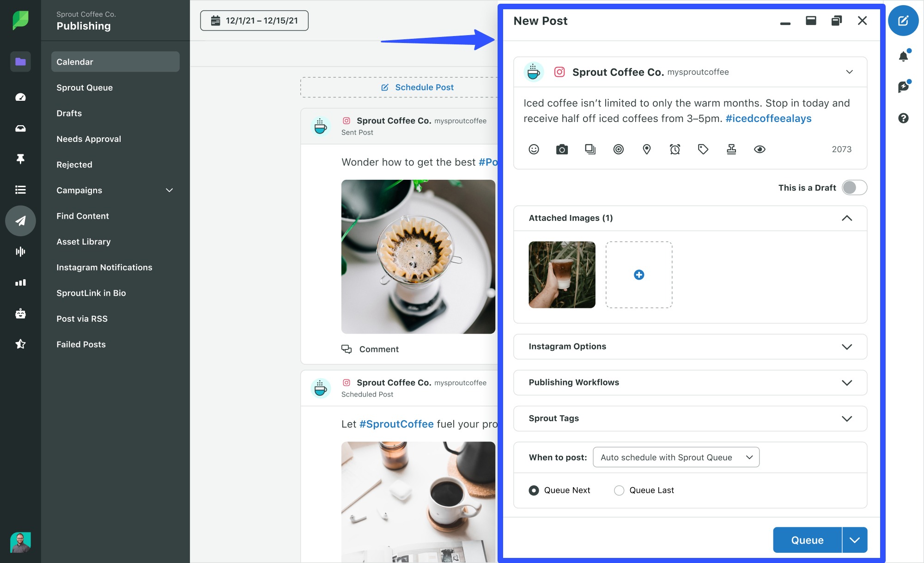The image size is (924, 563).
Task: Expand the Instagram Options section
Action: [x=690, y=346]
